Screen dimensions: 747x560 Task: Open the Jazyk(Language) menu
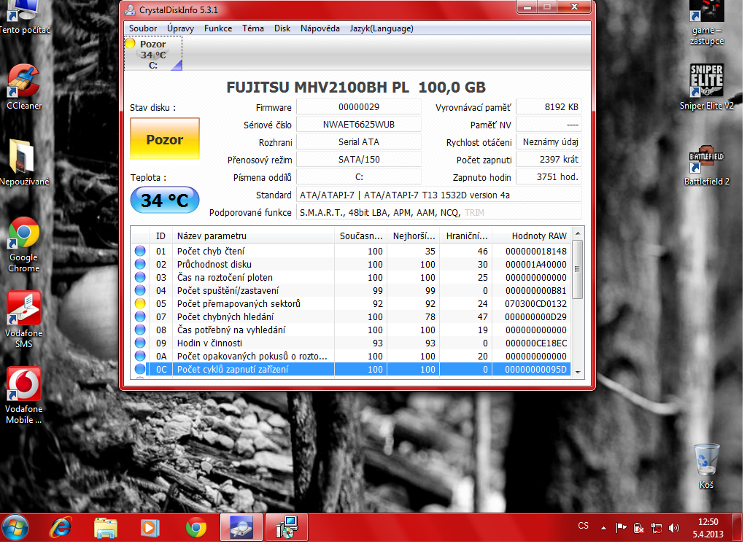coord(382,28)
